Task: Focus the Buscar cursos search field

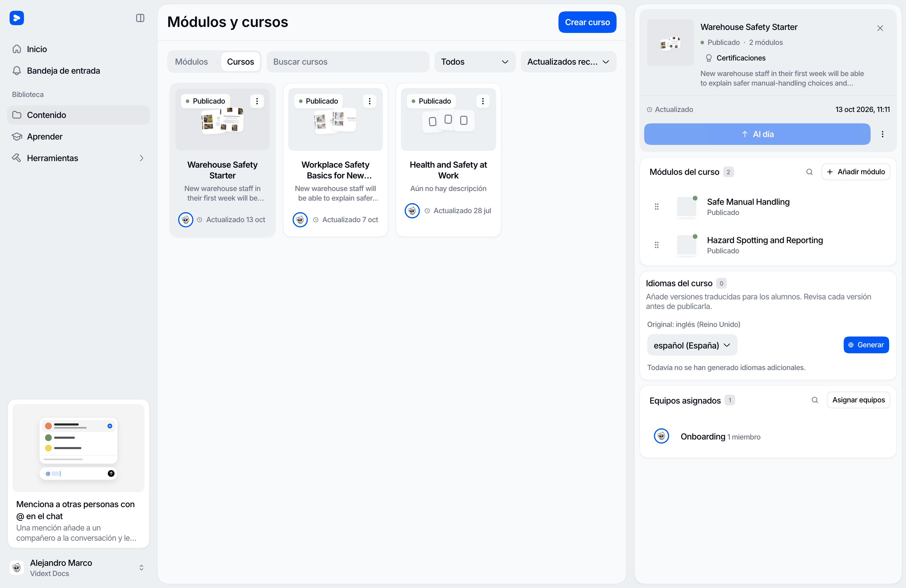Action: (348, 62)
